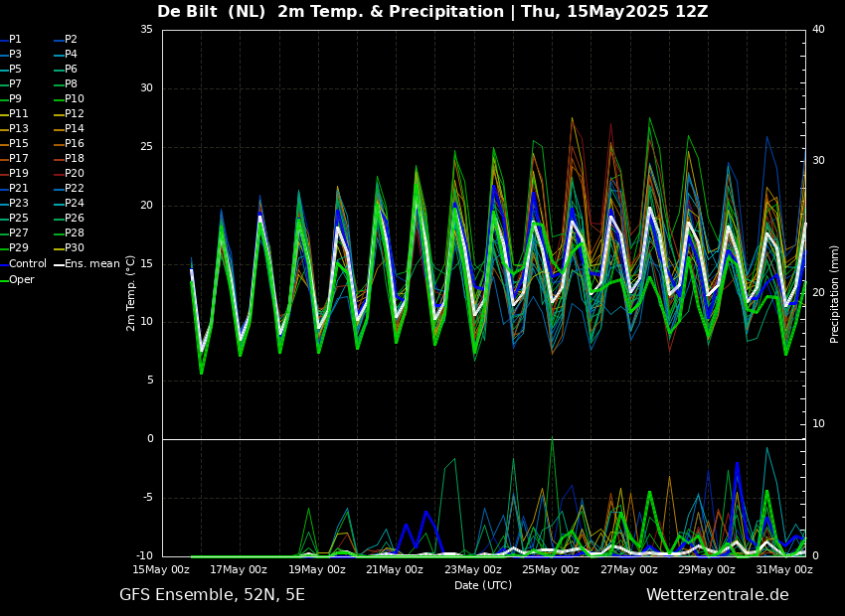
Task: Click the 27May 00z axis label
Action: (629, 569)
